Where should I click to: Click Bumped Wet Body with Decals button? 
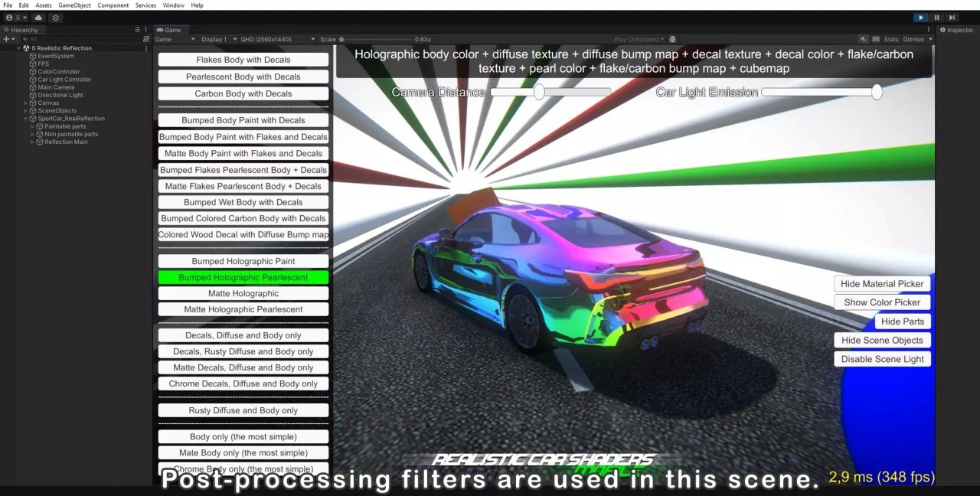click(x=243, y=202)
